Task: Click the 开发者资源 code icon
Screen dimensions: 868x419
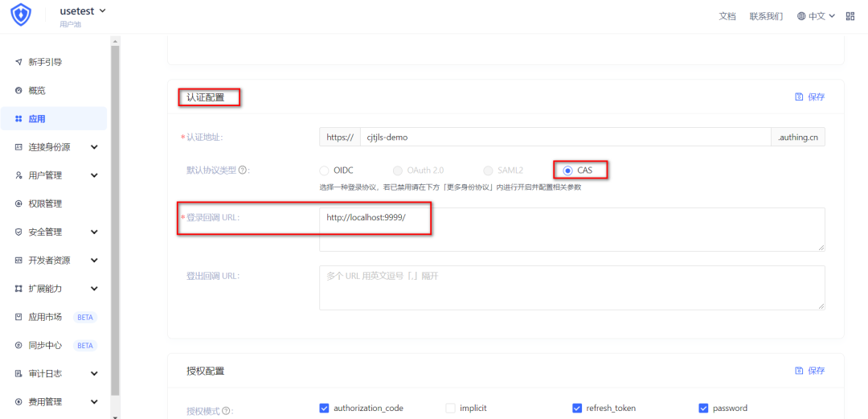Action: point(18,260)
